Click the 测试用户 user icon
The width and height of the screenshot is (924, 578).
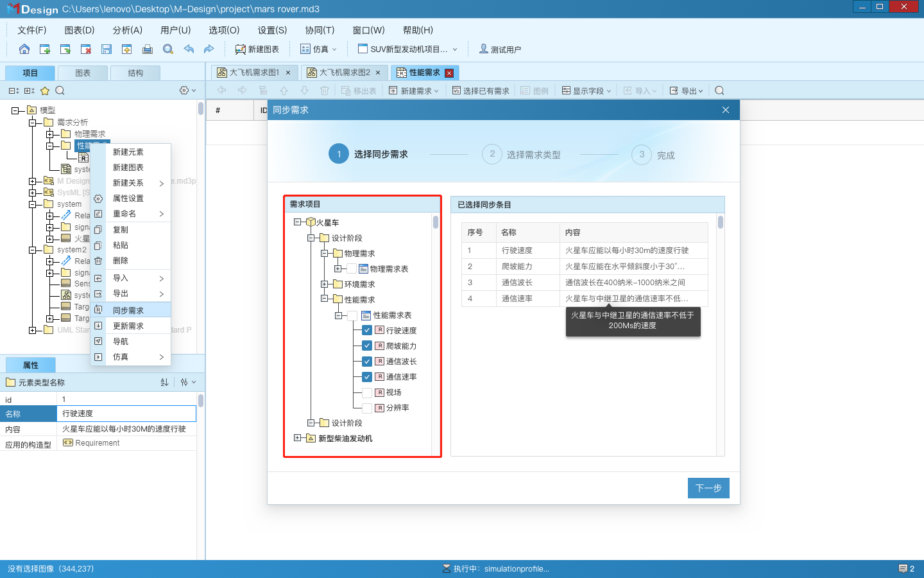coord(484,49)
